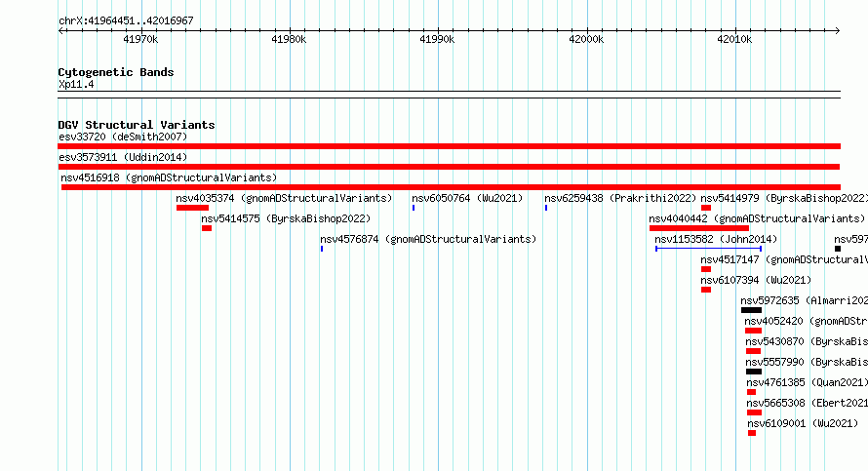Click the 42010k ruler position
Screen dimensions: 868x471
coord(734,39)
